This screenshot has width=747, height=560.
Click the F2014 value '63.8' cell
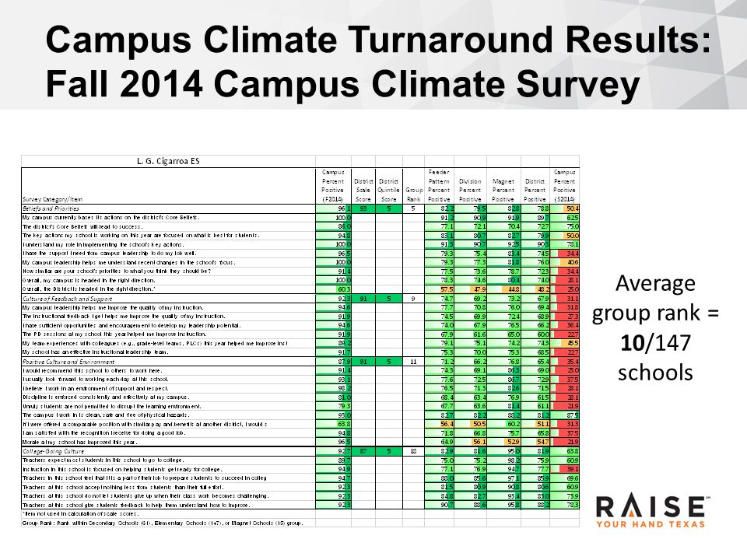[x=333, y=425]
